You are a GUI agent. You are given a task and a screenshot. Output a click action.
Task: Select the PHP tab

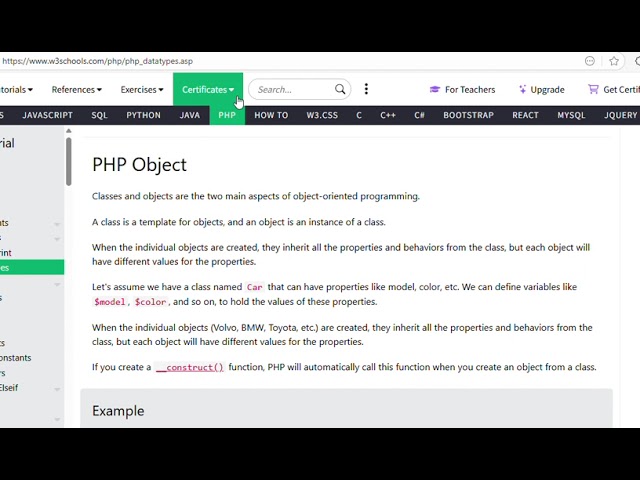coord(227,115)
